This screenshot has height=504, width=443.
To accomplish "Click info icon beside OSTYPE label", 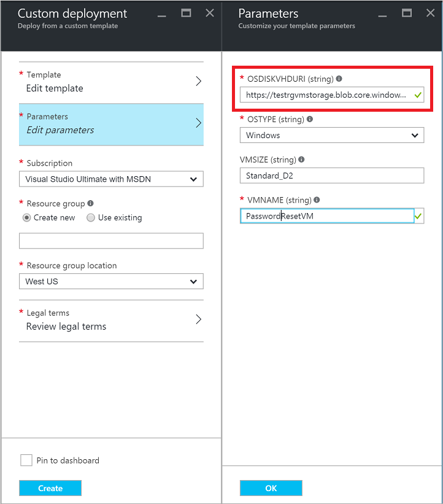I will 309,120.
